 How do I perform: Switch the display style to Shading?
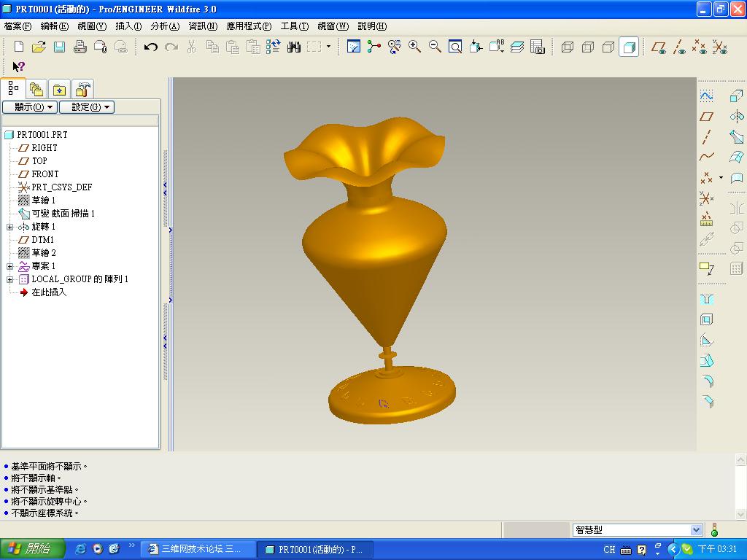point(629,47)
